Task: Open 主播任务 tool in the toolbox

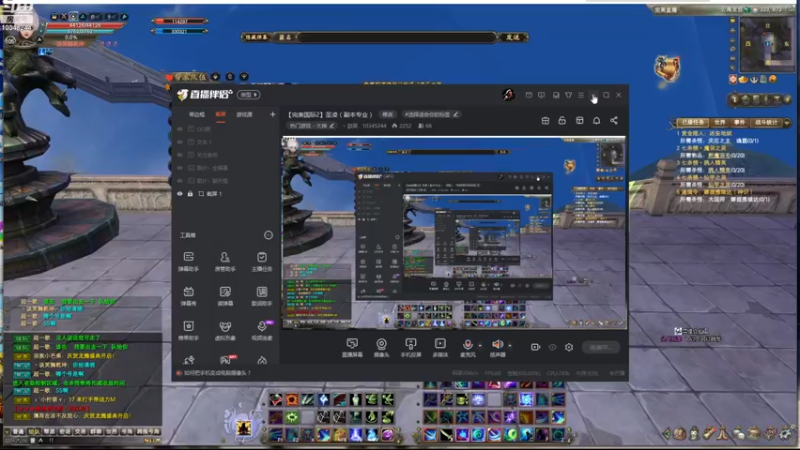Action: [262, 261]
